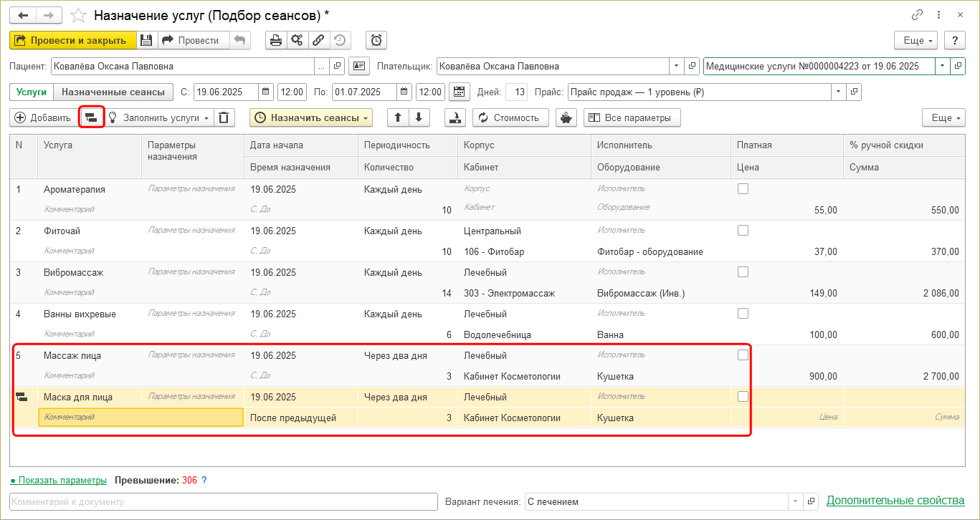Click the alarm clock reminder icon
Screen dimensions: 980x520
tap(376, 40)
